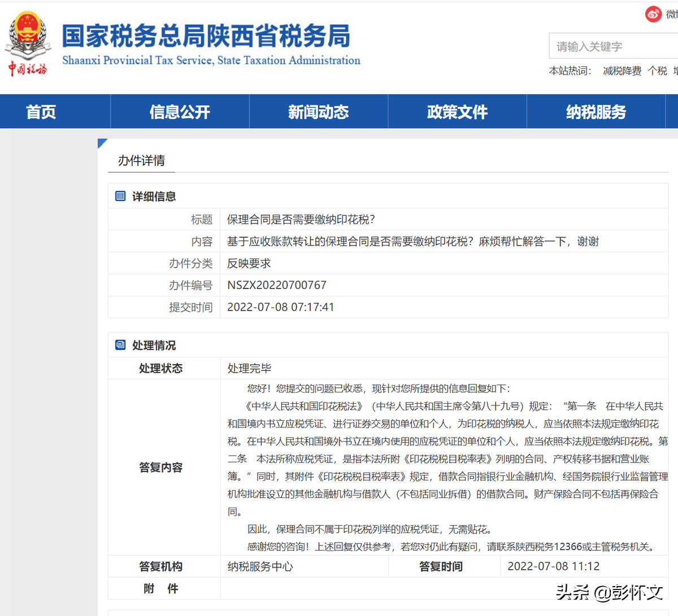The height and width of the screenshot is (616, 678).
Task: Click the document icon beside 详细信息
Action: click(x=120, y=196)
